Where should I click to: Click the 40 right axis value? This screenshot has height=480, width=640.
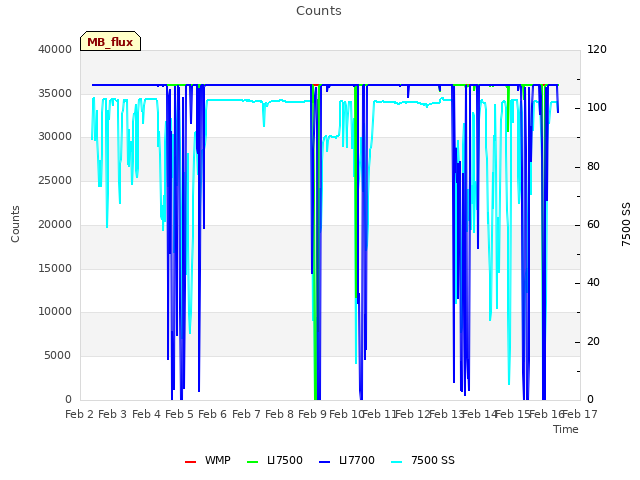point(593,283)
